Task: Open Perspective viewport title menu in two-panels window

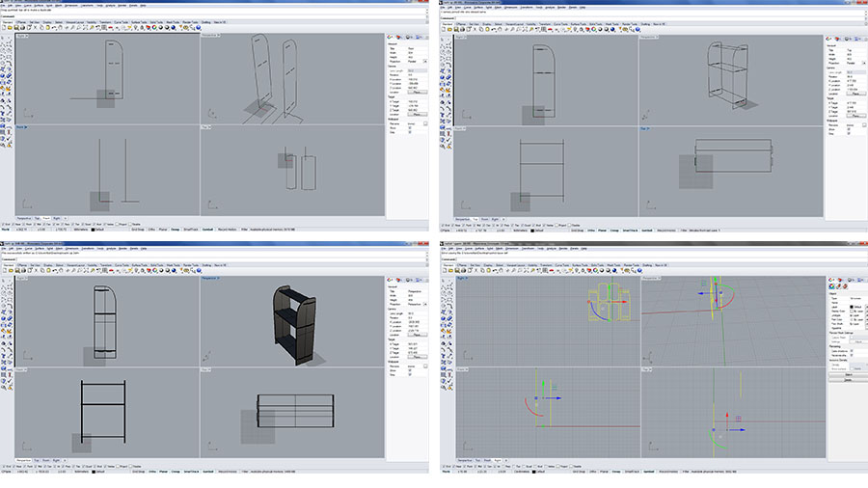Action: coord(210,35)
